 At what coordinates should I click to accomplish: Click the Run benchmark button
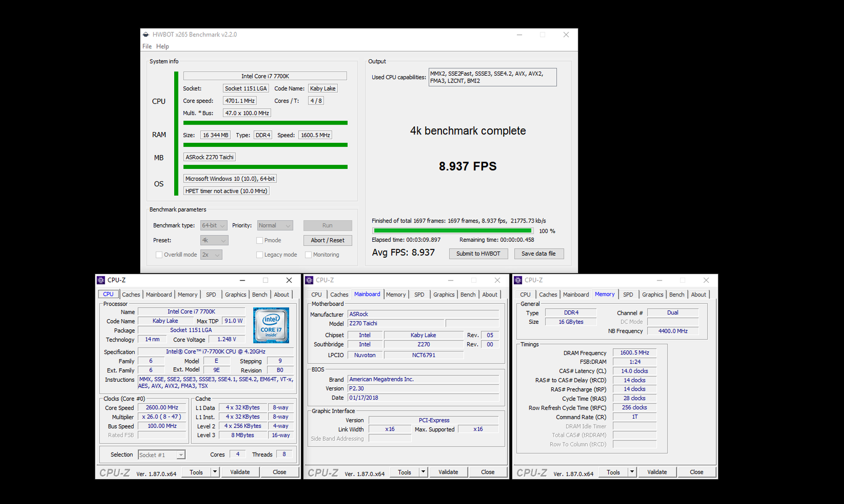tap(327, 225)
